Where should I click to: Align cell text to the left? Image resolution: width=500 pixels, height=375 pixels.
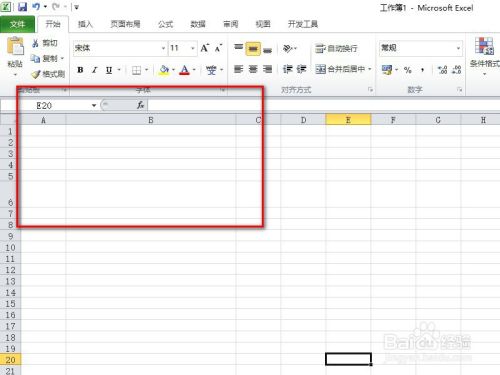point(238,69)
